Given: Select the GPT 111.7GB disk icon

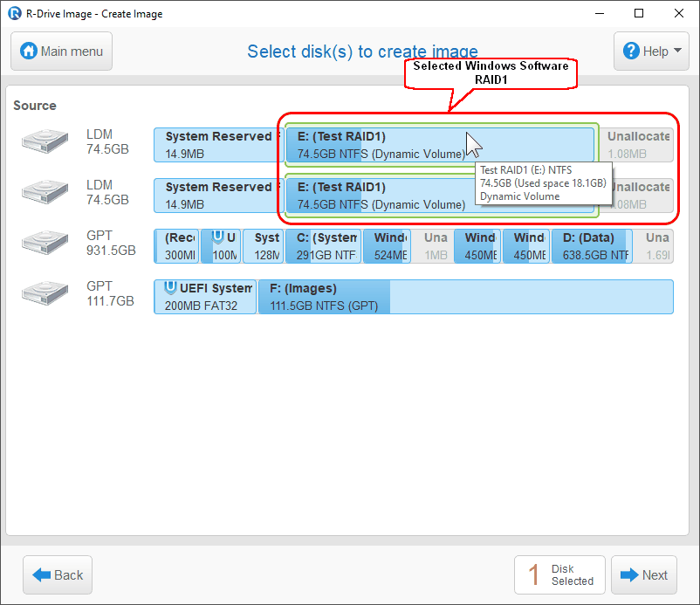Looking at the screenshot, I should pos(45,293).
